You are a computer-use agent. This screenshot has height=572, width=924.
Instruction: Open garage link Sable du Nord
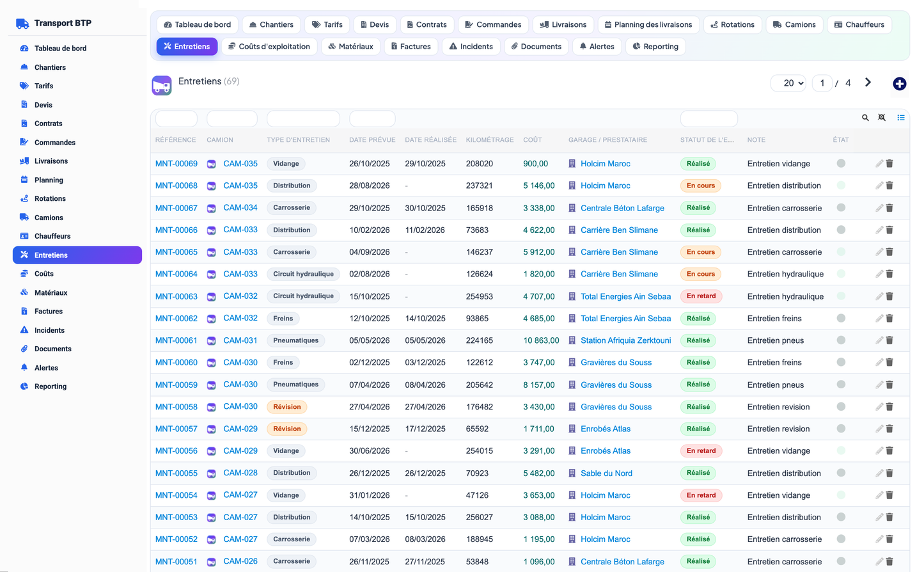pos(606,473)
